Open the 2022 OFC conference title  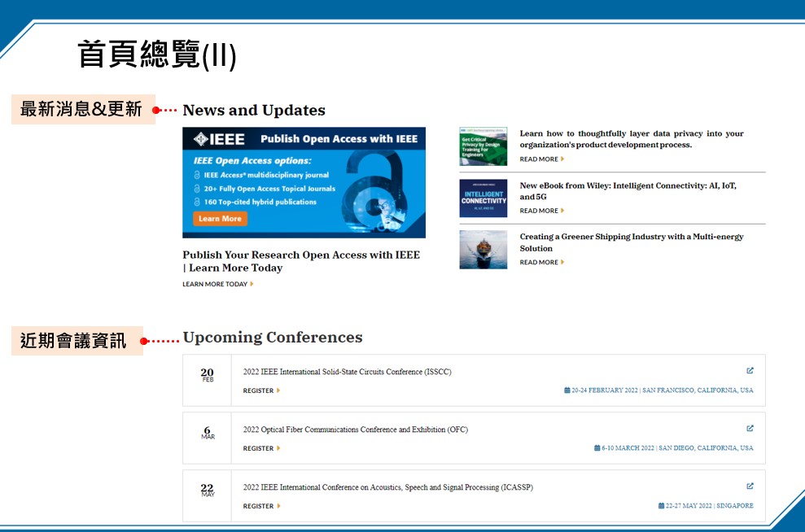355,430
